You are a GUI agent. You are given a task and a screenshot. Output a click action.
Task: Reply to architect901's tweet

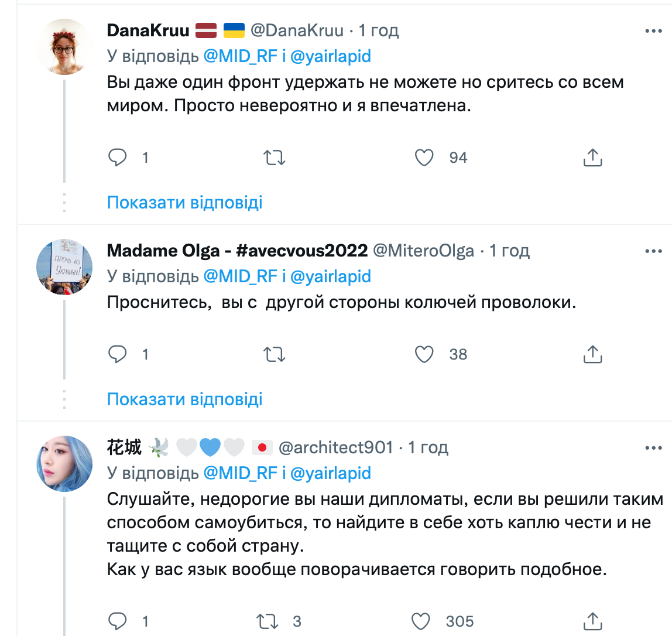pos(118,621)
